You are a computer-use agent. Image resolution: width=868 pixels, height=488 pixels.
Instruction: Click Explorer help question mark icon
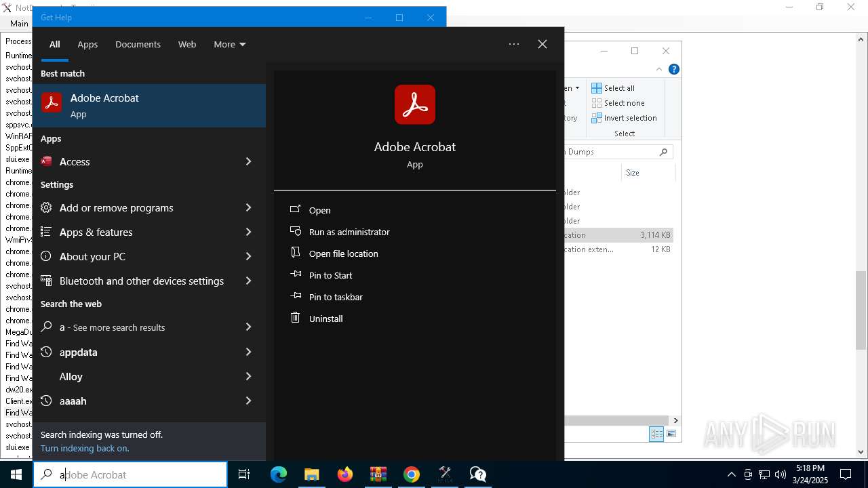click(673, 69)
